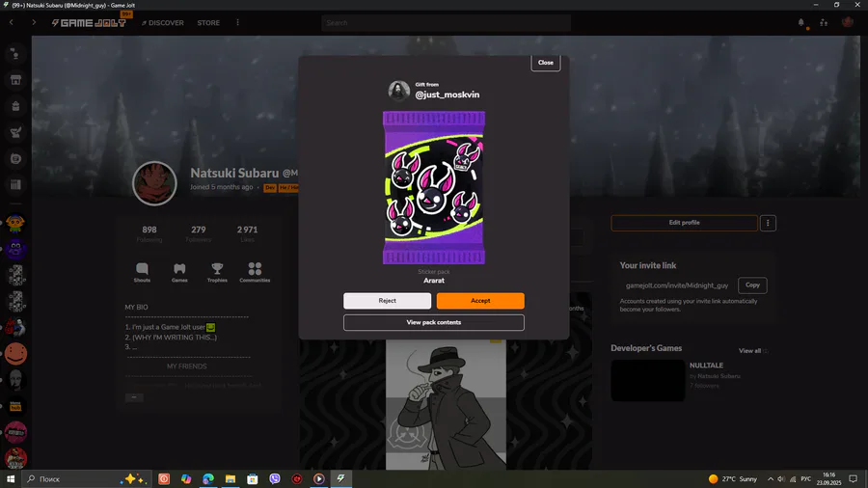
Task: Go back with the navigation arrow
Action: 11,23
